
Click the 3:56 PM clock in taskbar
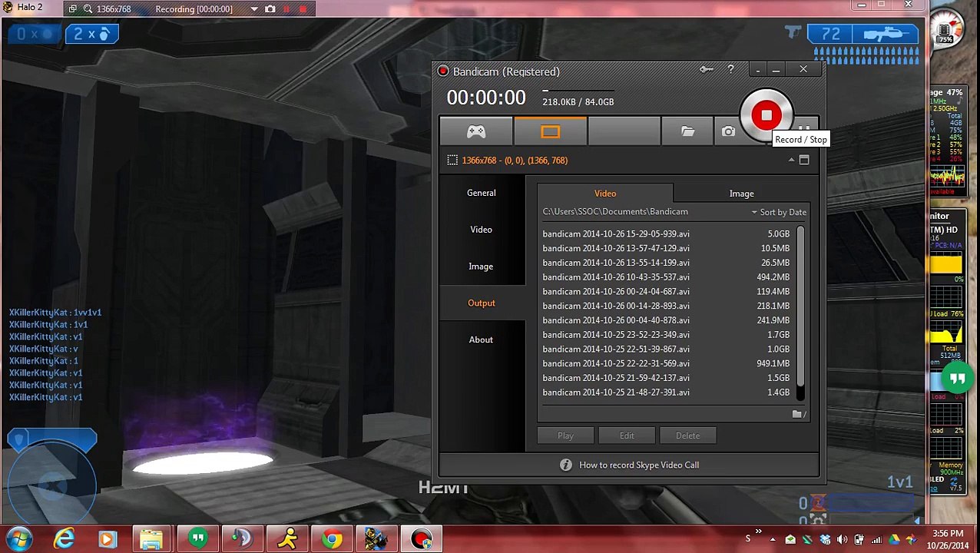(x=947, y=533)
